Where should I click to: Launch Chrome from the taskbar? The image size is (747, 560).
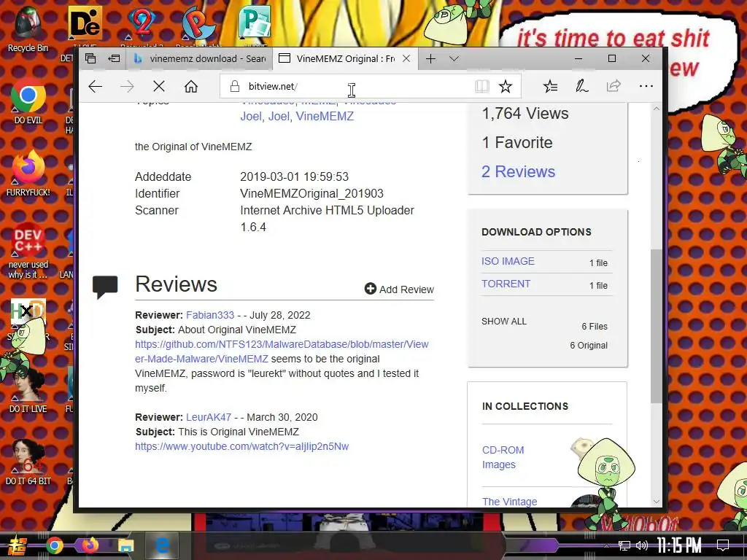point(54,546)
